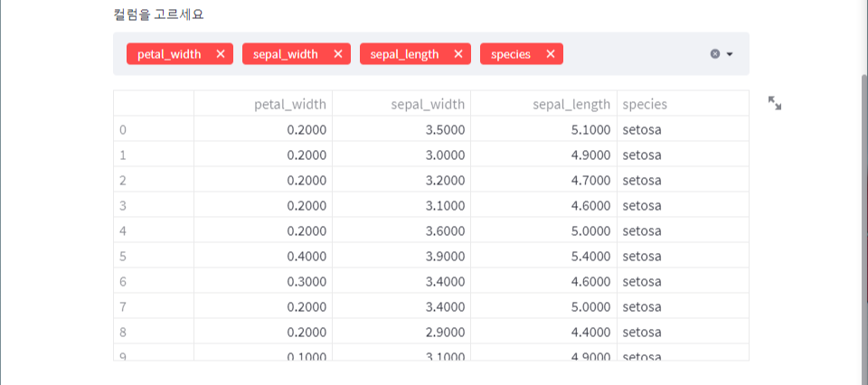Remove the petal_width tag
868x385 pixels.
tap(221, 54)
